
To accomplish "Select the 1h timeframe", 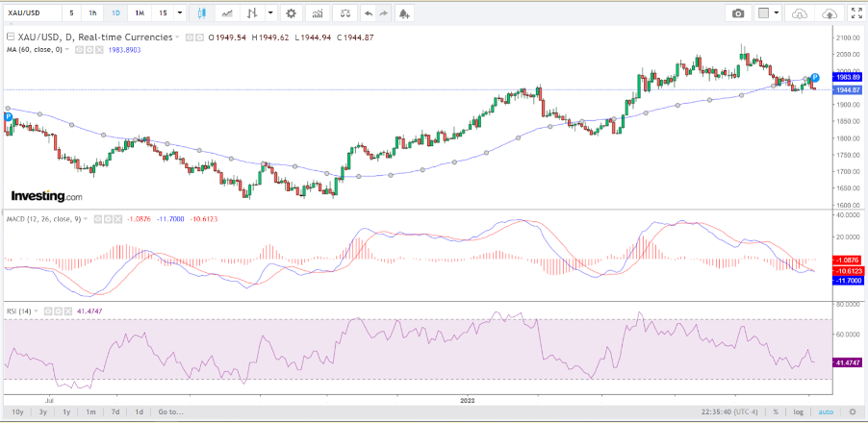I will 92,13.
